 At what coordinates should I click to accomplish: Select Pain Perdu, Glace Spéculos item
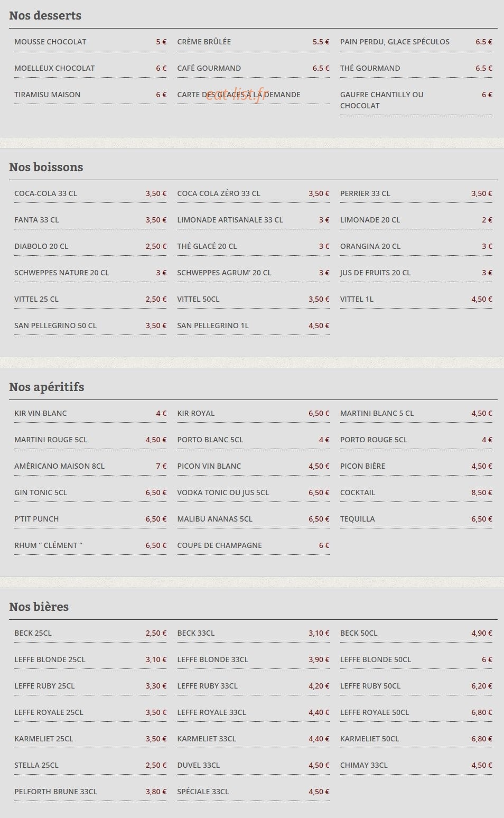click(416, 42)
